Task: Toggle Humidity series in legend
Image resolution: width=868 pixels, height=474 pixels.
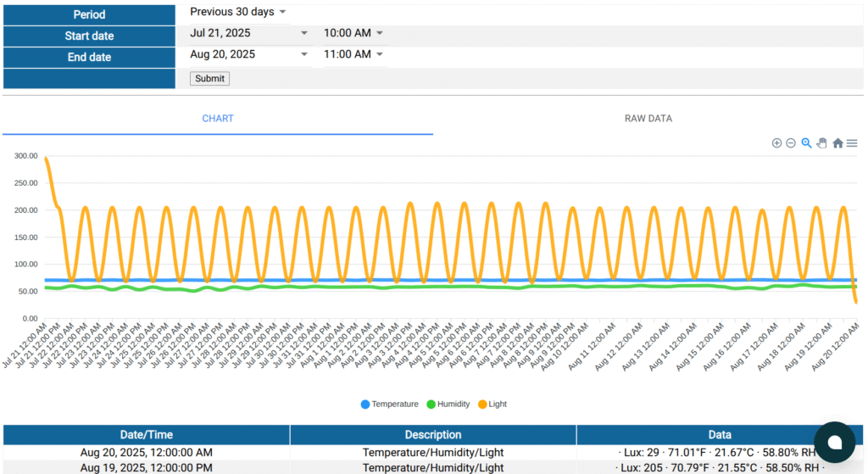Action: (x=448, y=404)
